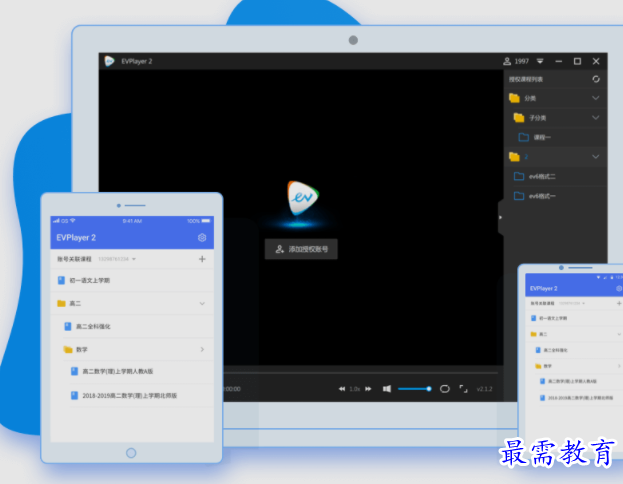Expand the tablet 数学 folder arrow
Viewport: 623px width, 484px height.
(202, 349)
